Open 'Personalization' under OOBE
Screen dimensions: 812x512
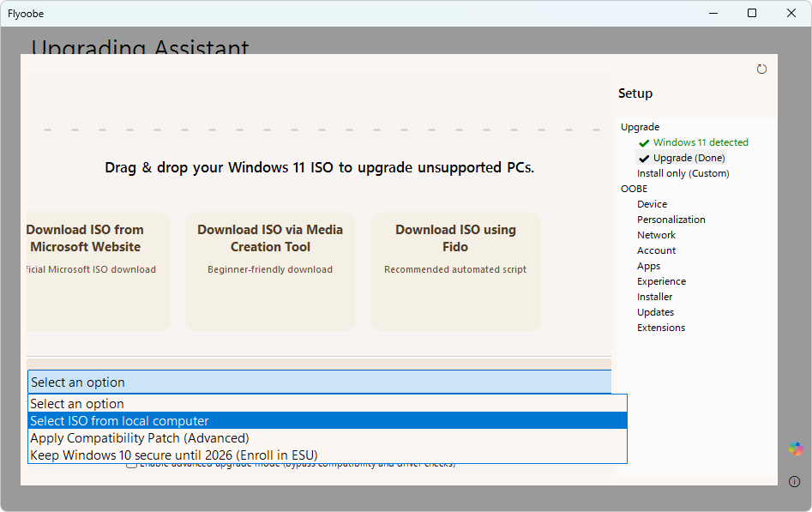pos(671,220)
